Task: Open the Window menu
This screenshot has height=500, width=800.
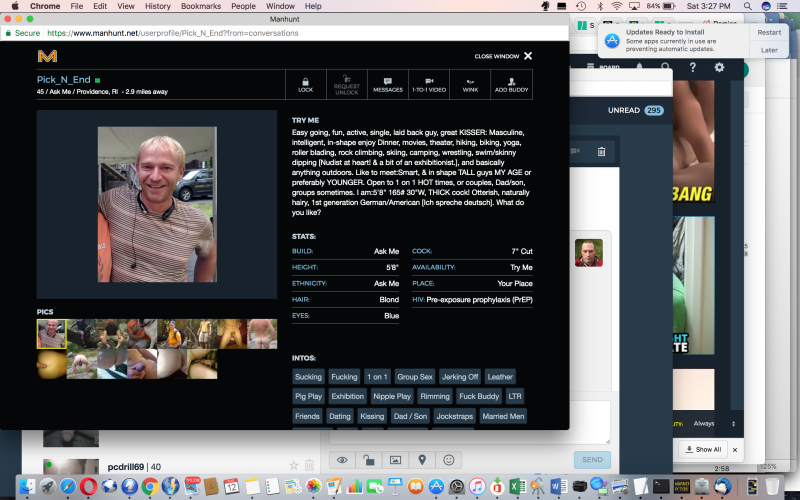Action: (280, 6)
